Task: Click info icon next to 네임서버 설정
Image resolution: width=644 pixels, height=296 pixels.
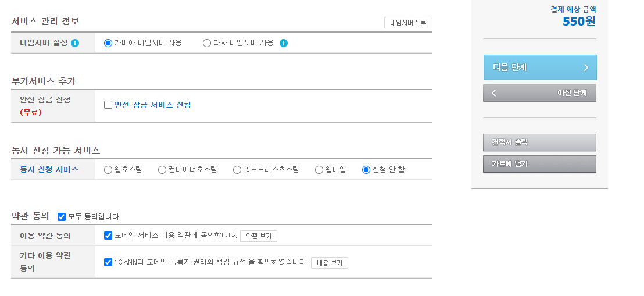Action: (x=75, y=43)
